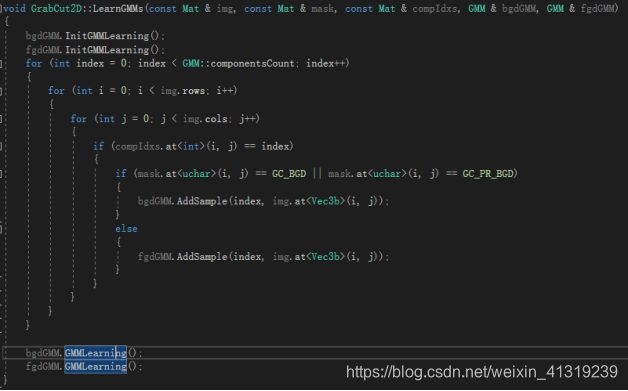The height and width of the screenshot is (391, 628).
Task: Click bgdGMM before highlighted GMMLearning call
Action: click(43, 353)
